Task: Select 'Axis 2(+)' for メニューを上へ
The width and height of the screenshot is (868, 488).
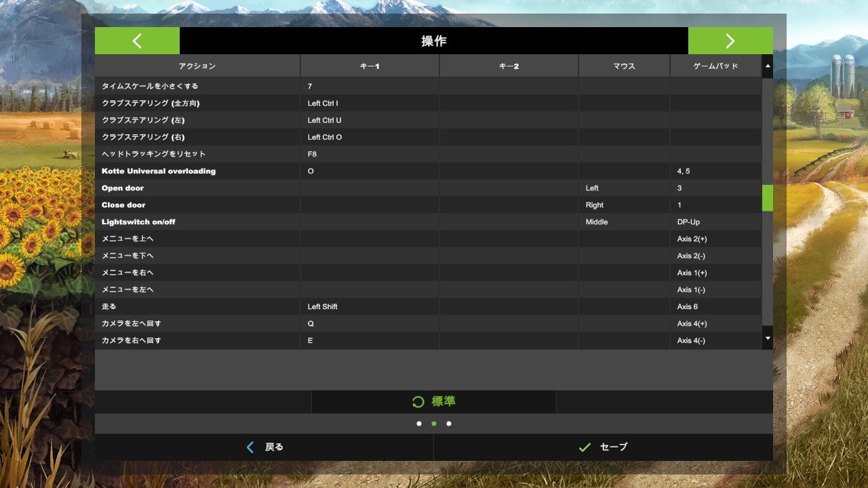Action: pos(715,239)
